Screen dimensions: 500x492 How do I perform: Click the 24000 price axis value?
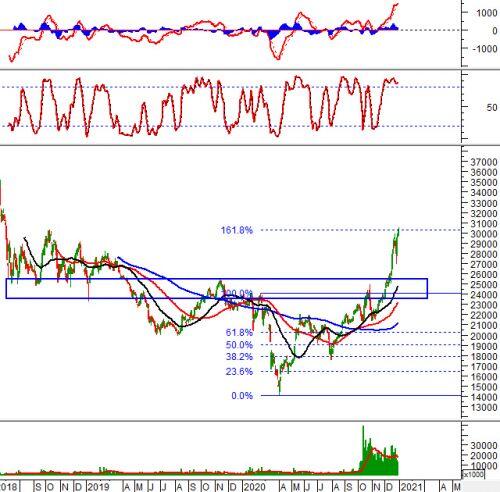click(483, 295)
